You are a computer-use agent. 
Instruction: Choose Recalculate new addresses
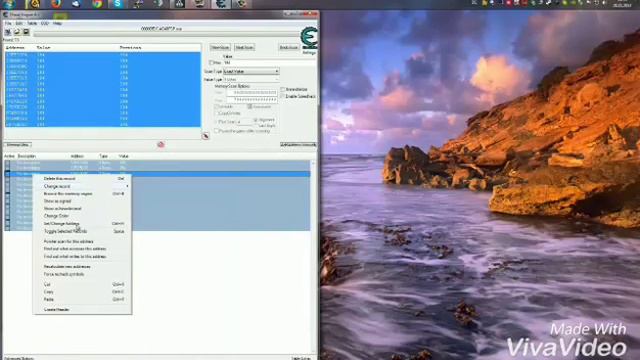coord(82,267)
